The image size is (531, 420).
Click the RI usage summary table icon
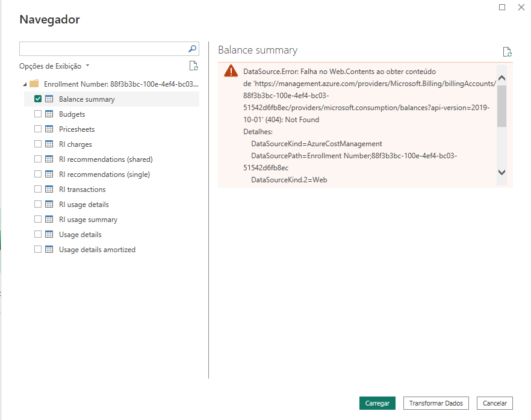point(49,219)
